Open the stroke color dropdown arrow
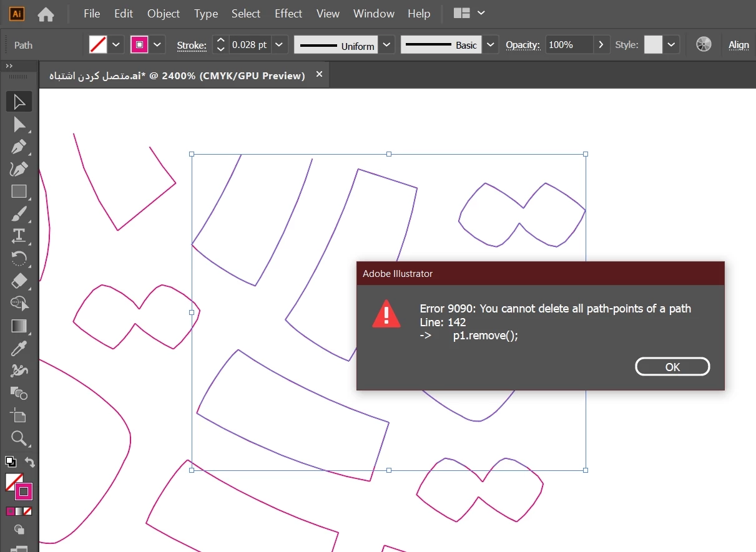 [157, 44]
